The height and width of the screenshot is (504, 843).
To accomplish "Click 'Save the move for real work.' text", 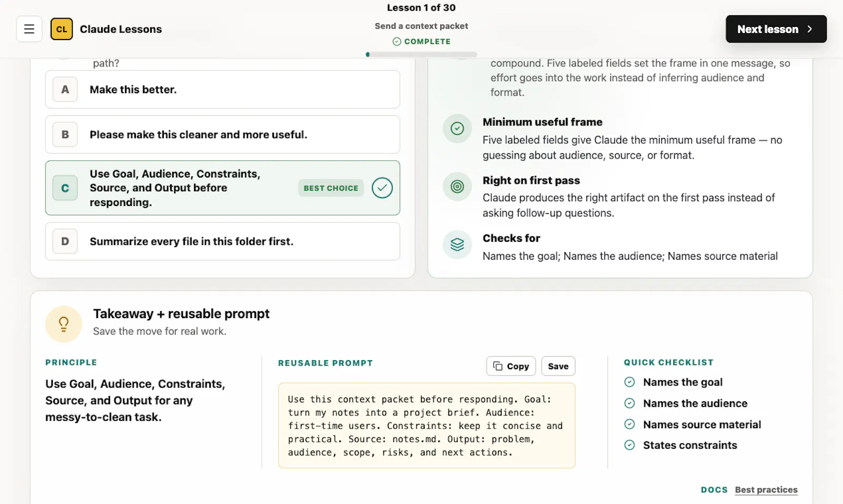I will (x=160, y=331).
